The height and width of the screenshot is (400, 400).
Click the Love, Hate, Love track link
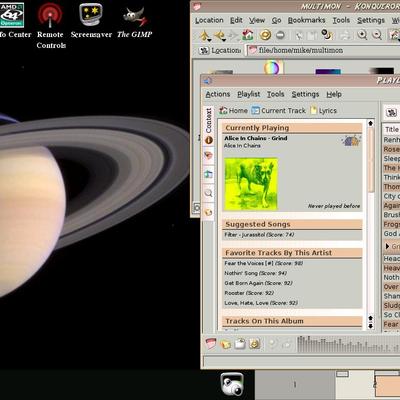[261, 303]
